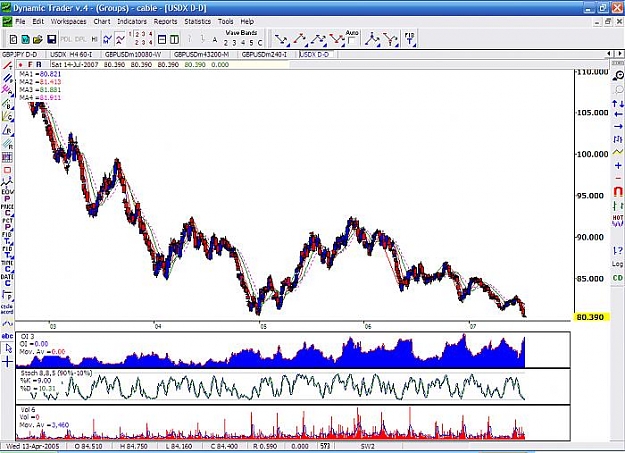Select the DATE C tool

(x=7, y=280)
